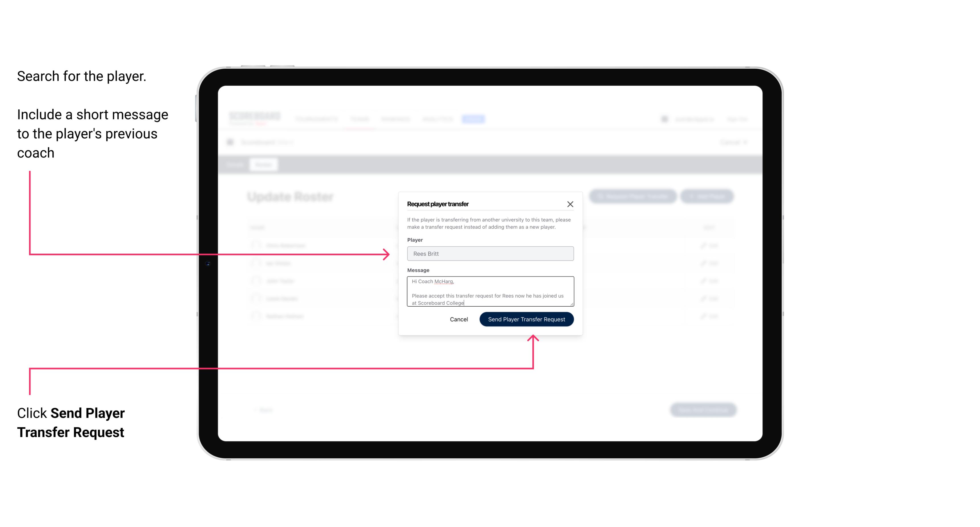Click the close (X) button on dialog

(570, 204)
